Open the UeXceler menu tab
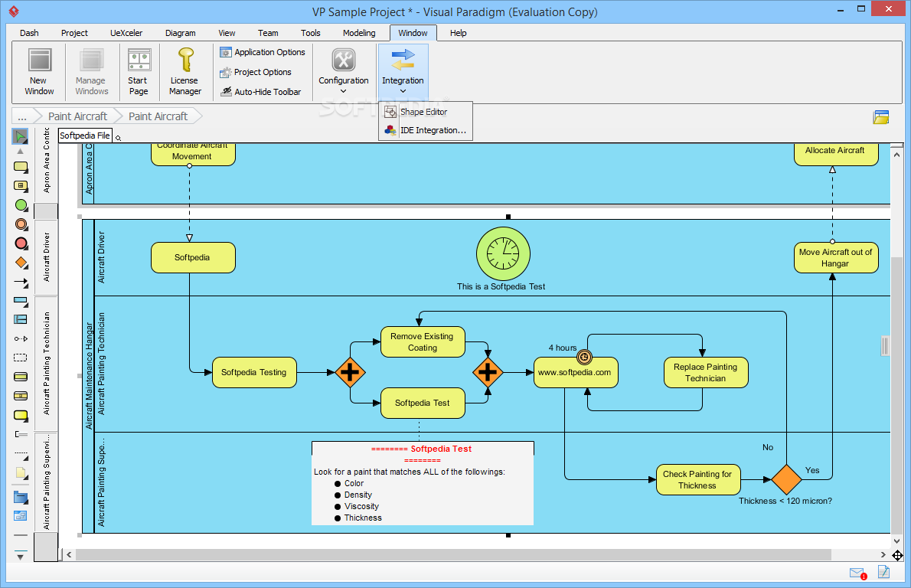This screenshot has height=588, width=911. coord(126,33)
